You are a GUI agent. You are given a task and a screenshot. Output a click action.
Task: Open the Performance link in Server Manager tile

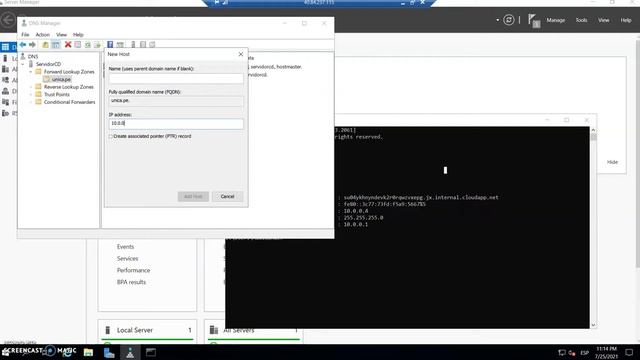[133, 270]
